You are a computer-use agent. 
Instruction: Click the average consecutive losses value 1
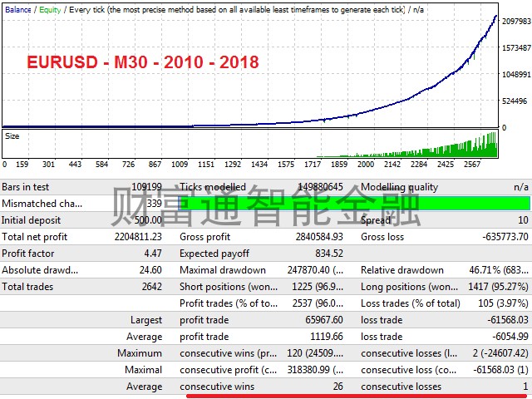click(x=525, y=387)
